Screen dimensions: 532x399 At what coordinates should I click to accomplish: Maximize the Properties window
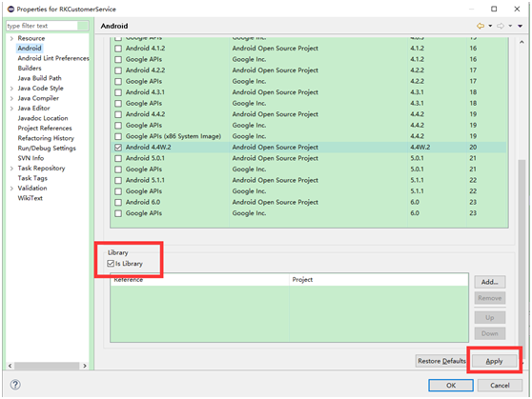coord(494,10)
